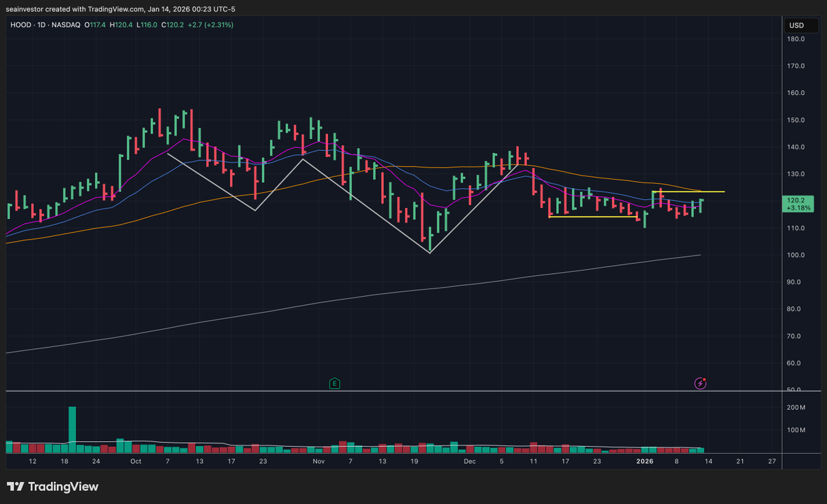Image resolution: width=827 pixels, height=504 pixels.
Task: Click the 200M volume axis label
Action: 797,408
